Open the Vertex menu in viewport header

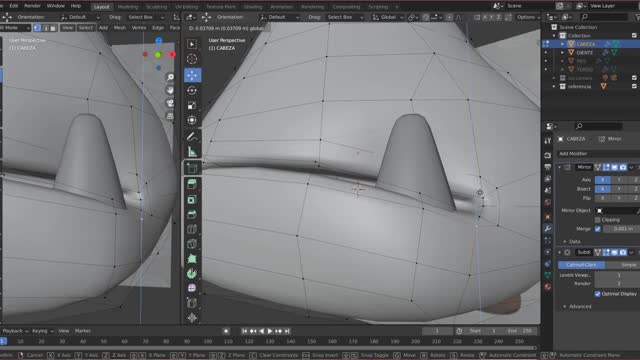pos(139,28)
